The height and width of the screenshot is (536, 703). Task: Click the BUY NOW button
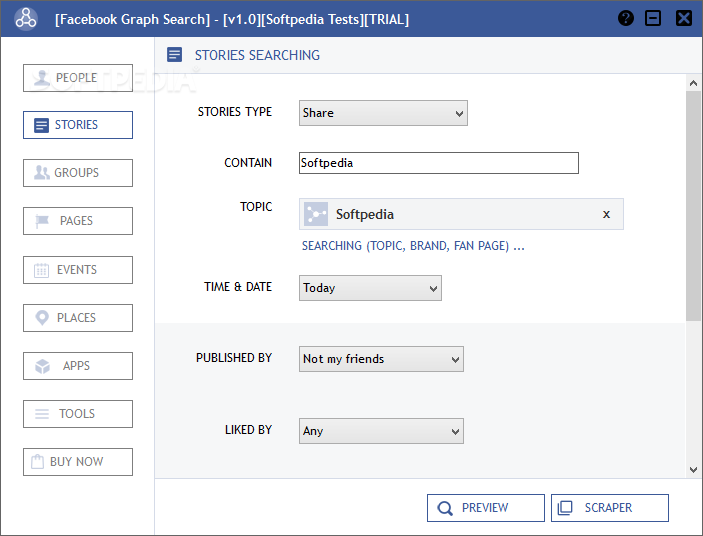78,462
